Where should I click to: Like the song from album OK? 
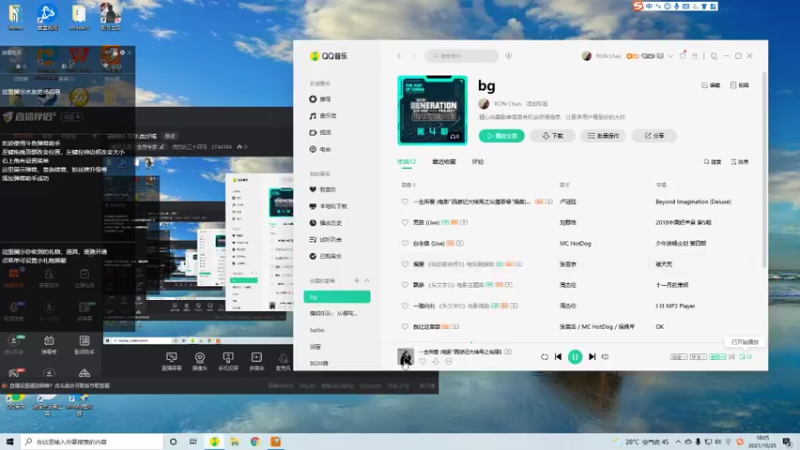405,327
